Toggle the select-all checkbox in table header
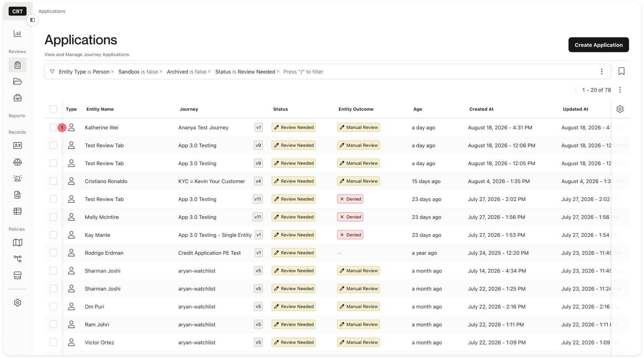The height and width of the screenshot is (359, 644). (53, 109)
